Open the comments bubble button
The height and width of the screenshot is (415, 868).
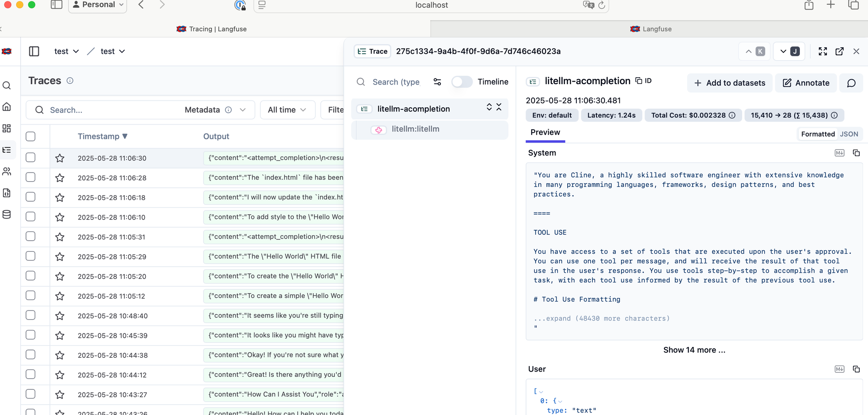click(851, 83)
